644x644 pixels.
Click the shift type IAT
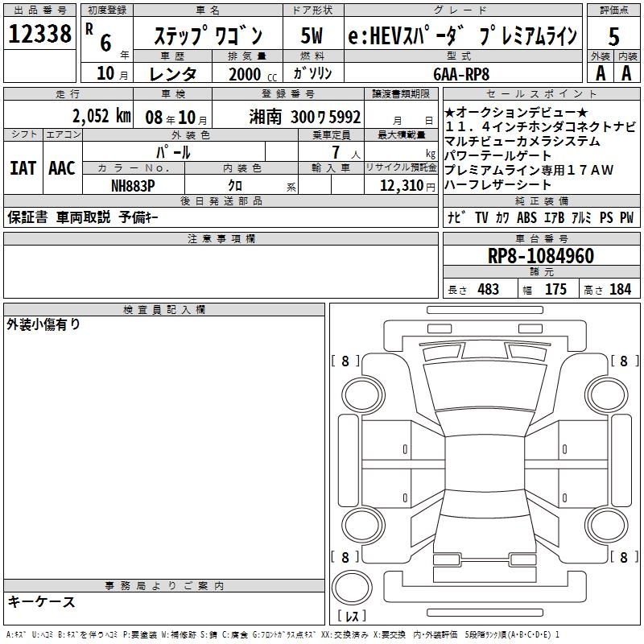23,168
